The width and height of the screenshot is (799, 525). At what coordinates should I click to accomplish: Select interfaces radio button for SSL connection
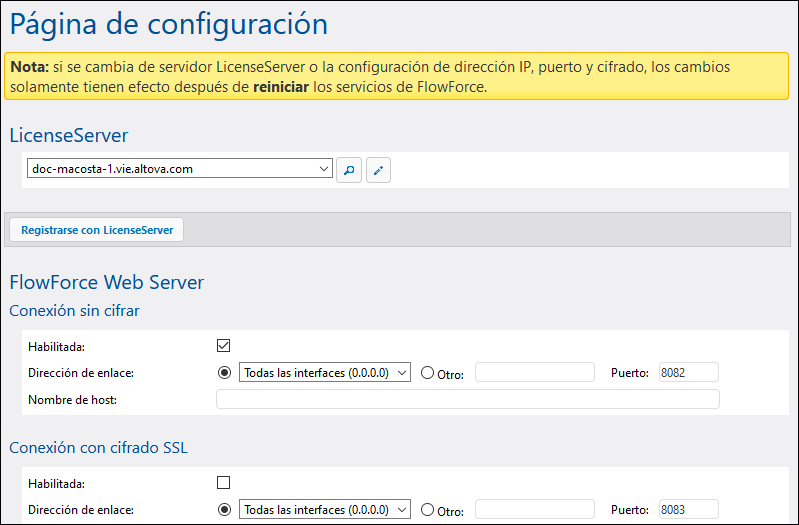point(224,509)
